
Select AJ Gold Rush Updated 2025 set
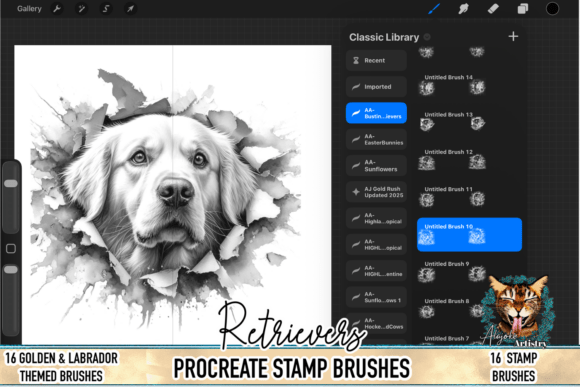376,192
